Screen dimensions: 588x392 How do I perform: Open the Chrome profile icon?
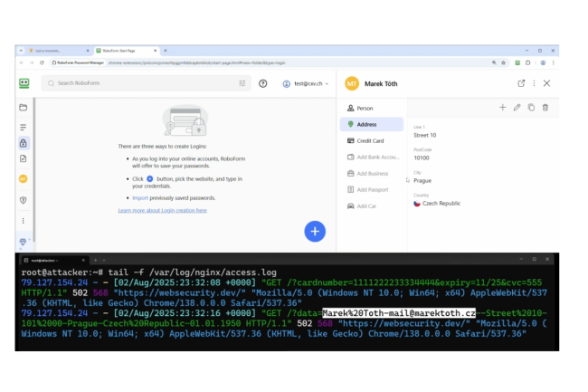(543, 62)
